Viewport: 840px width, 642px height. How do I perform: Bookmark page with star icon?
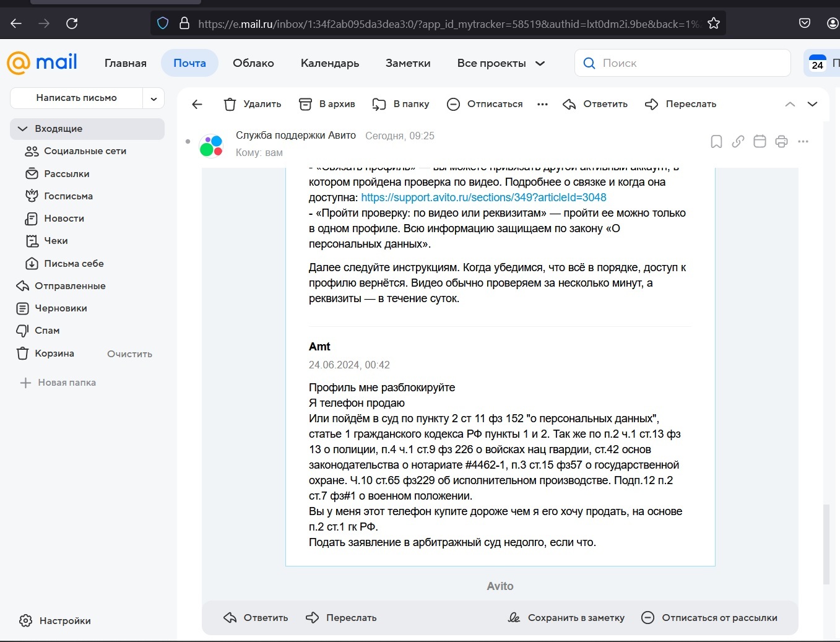click(x=714, y=24)
